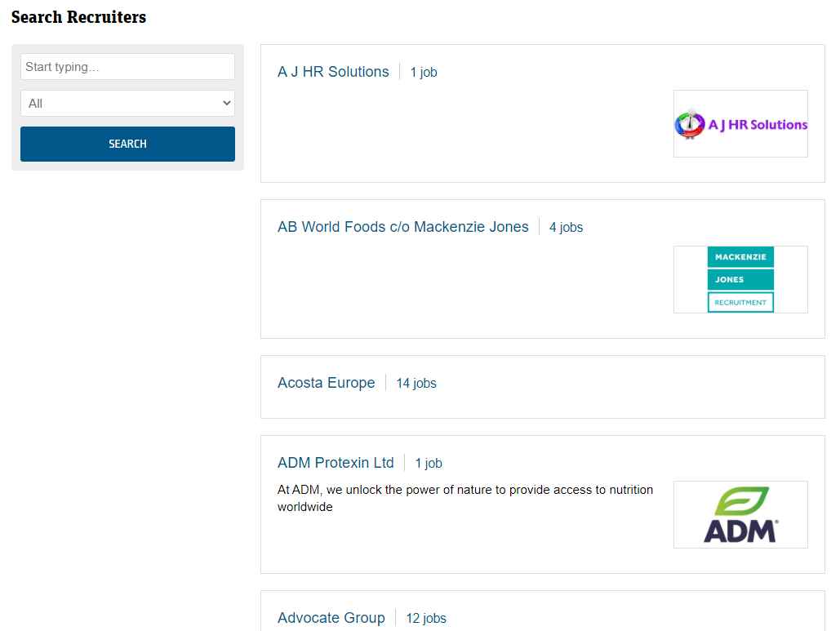Open the ADM Protexin Ltd recruiter link
This screenshot has height=631, width=840.
pos(336,463)
